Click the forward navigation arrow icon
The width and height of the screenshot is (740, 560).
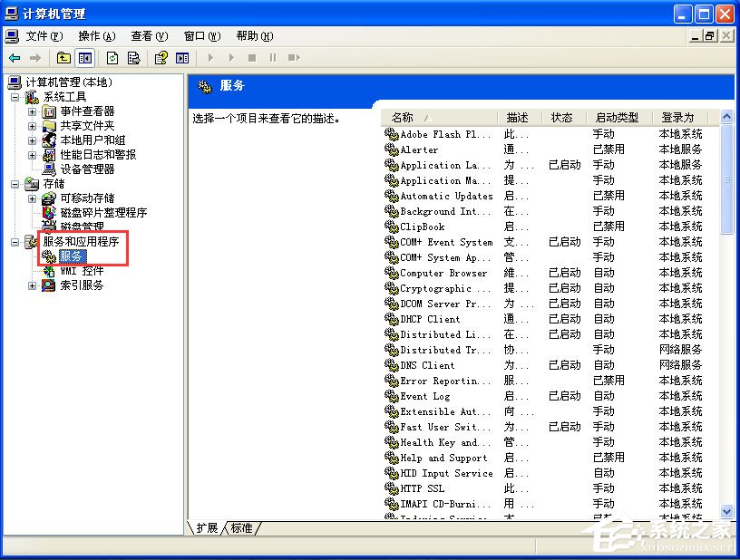click(x=36, y=57)
